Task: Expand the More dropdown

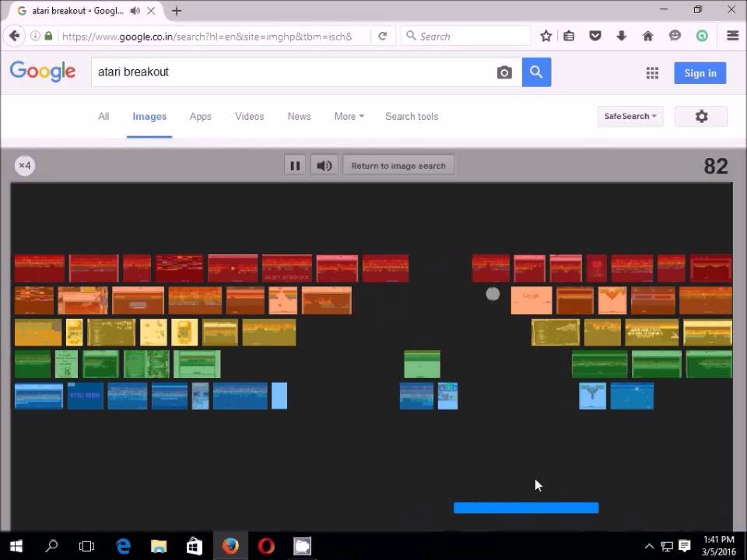Action: point(349,116)
